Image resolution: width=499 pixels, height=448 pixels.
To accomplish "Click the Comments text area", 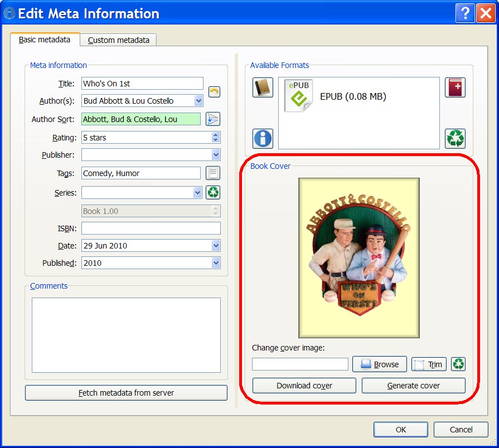I will [126, 335].
